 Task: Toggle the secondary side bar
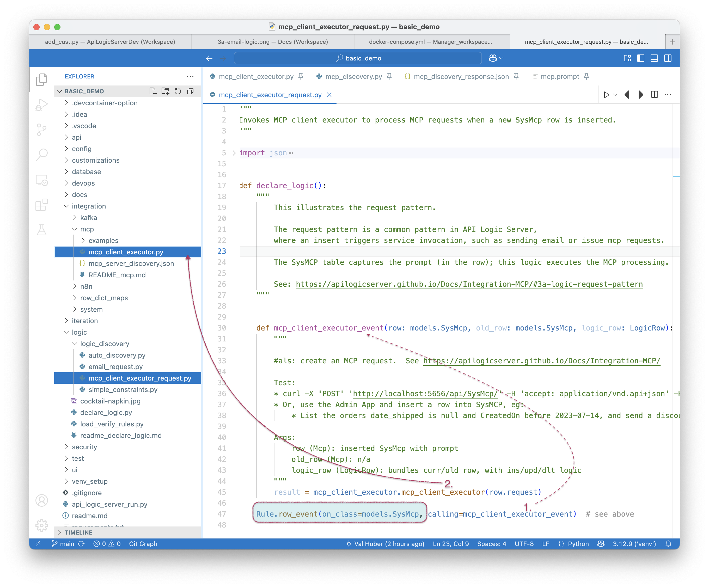pos(668,58)
